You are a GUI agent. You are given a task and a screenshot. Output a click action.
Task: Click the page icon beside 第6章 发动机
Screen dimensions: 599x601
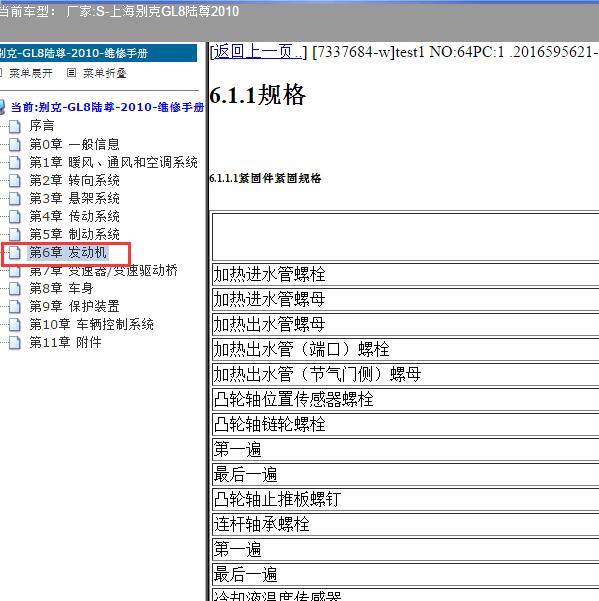coord(15,252)
